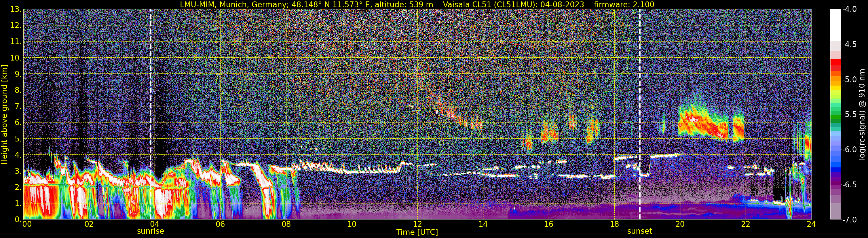868x238 pixels.
Task: Click the '24' time tick label
Action: click(x=811, y=224)
